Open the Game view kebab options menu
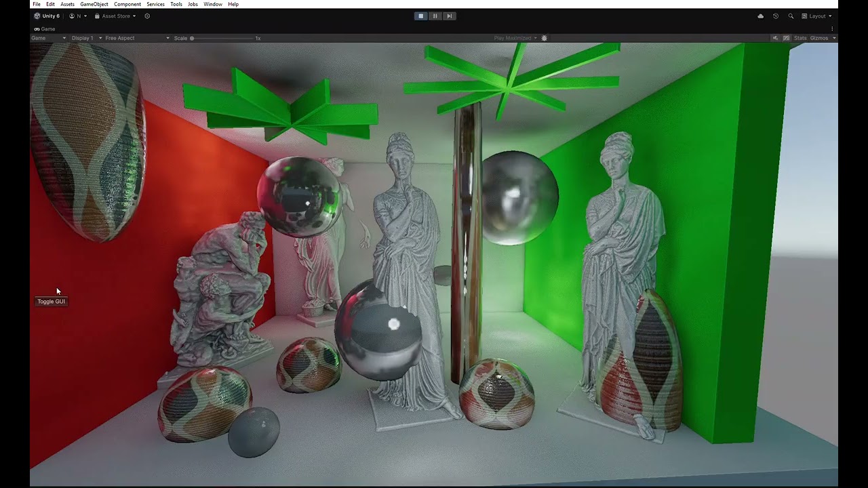This screenshot has height=488, width=868. (832, 29)
